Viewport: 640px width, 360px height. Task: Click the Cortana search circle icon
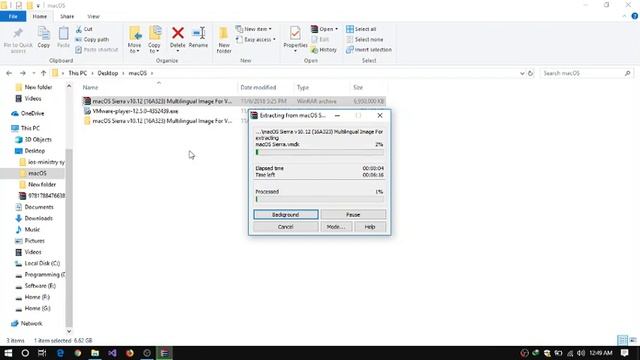25,353
